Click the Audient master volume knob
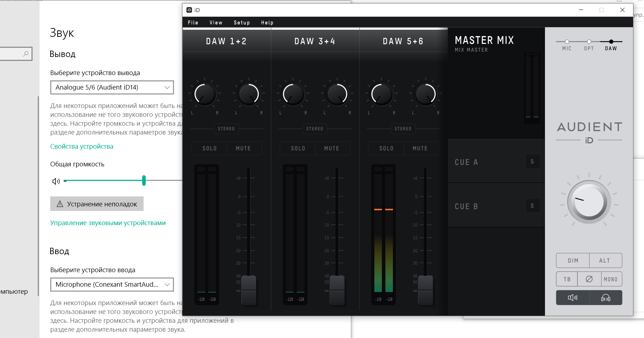 point(589,202)
